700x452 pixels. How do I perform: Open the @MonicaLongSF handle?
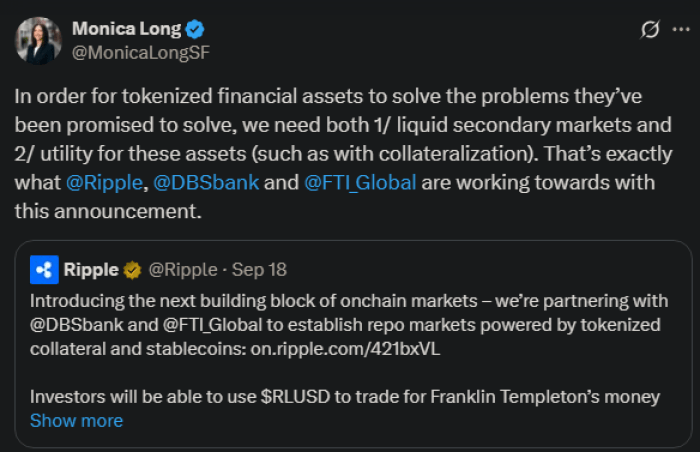coord(141,52)
